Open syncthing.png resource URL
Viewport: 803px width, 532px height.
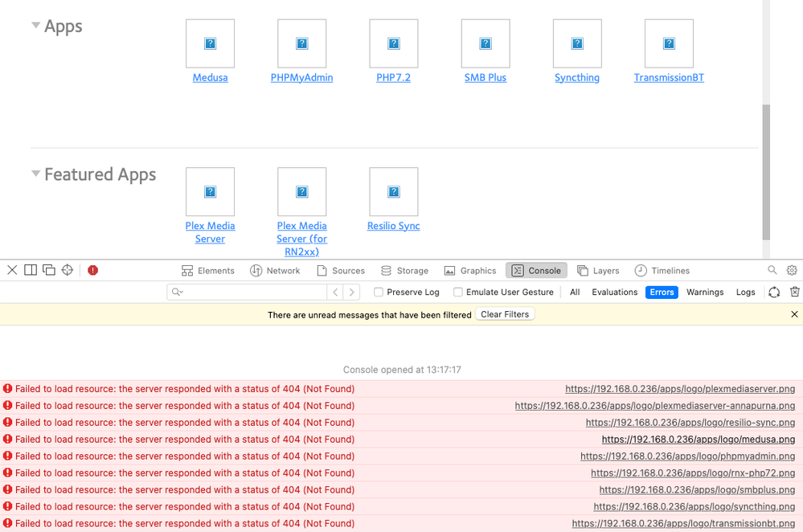click(694, 507)
